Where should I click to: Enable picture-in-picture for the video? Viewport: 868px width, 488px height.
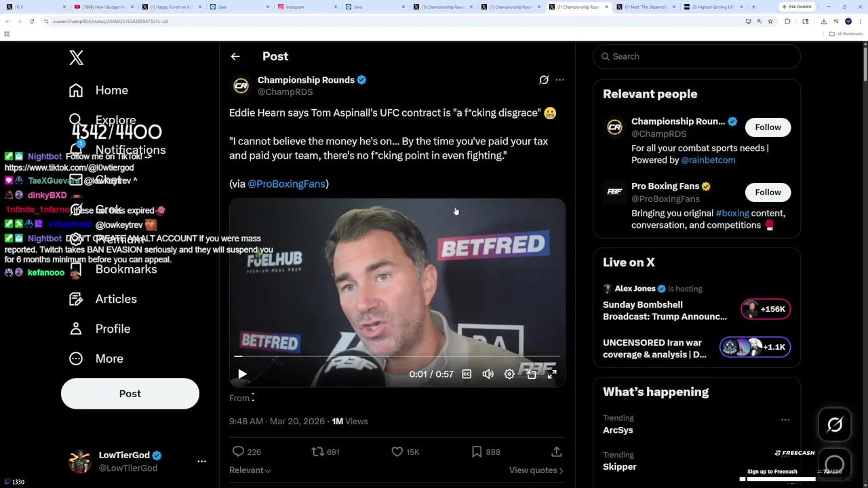(531, 374)
